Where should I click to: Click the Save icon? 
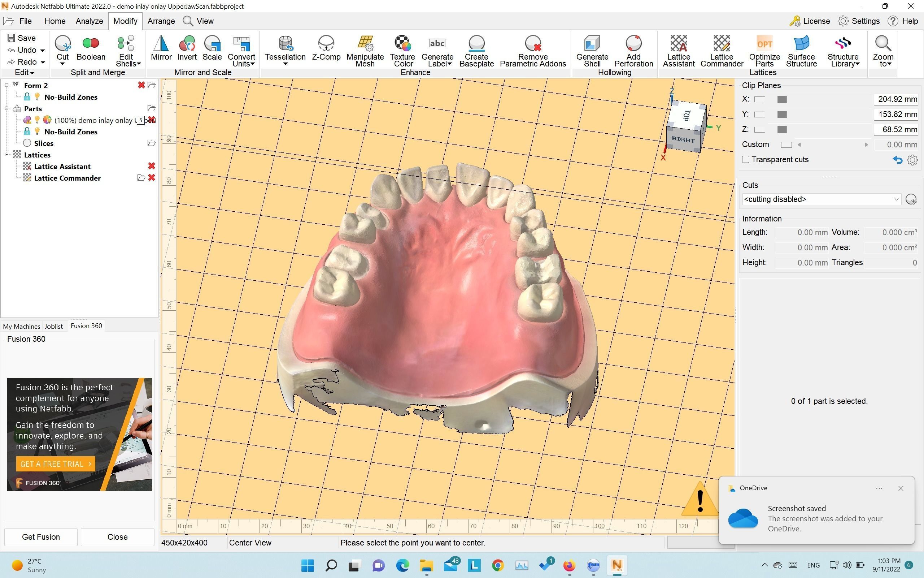[11, 38]
